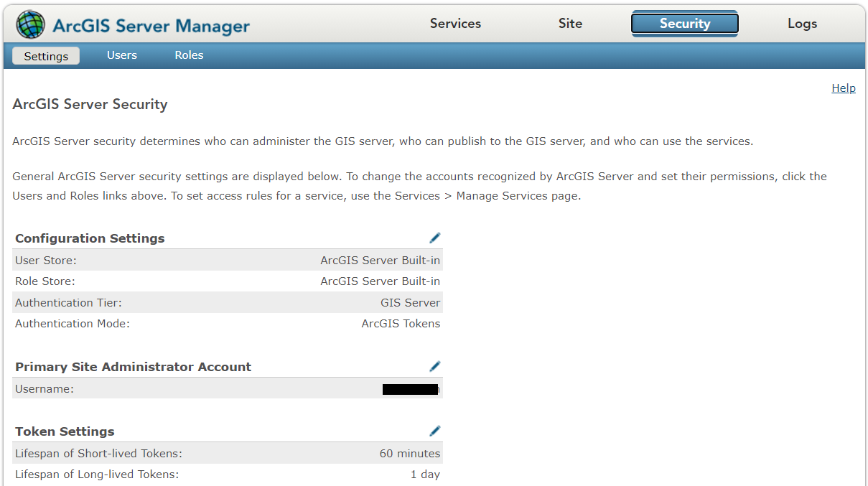868x486 pixels.
Task: Select the User Store row
Action: (x=227, y=260)
